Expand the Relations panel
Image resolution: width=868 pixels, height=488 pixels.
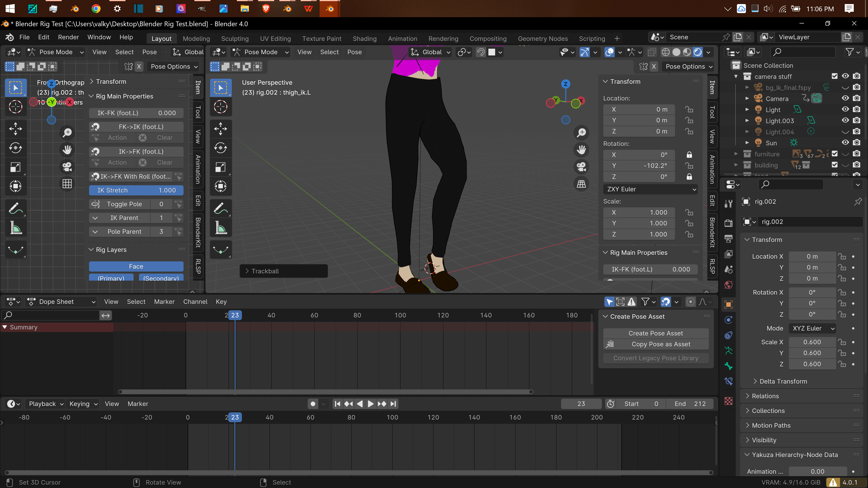pos(765,396)
